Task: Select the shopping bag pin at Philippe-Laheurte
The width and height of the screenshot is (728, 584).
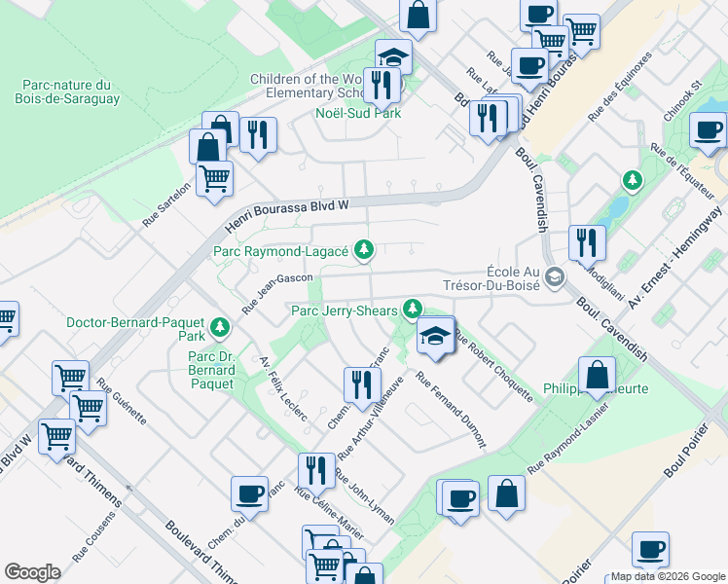Action: (597, 375)
